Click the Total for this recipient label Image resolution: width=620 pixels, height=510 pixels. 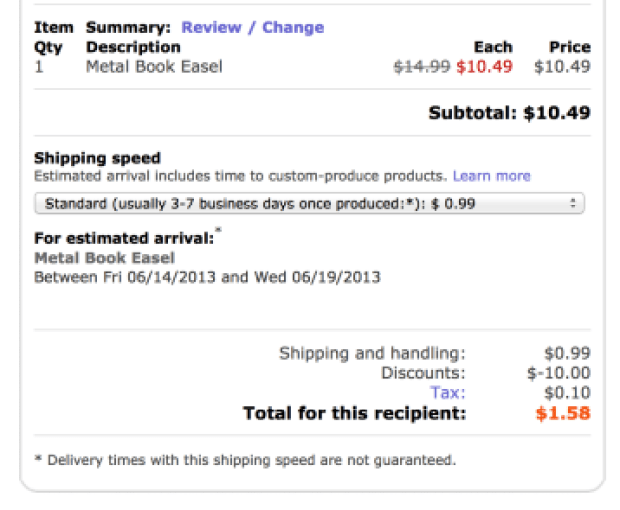pos(354,413)
